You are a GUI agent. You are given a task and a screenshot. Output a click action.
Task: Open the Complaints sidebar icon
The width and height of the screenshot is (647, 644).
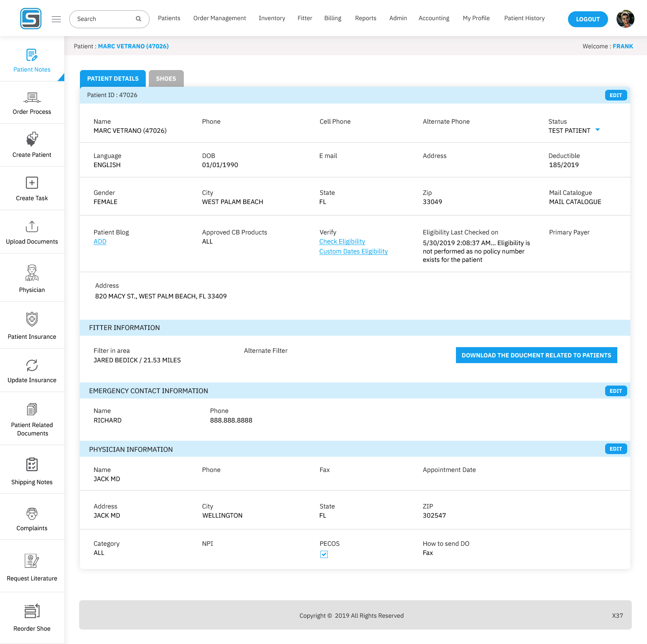32,514
